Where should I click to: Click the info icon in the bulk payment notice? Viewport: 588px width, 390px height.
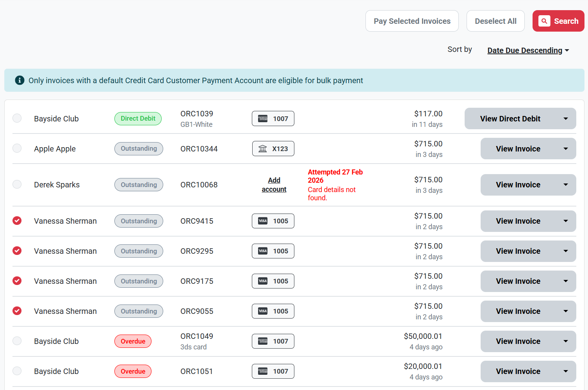pos(20,80)
